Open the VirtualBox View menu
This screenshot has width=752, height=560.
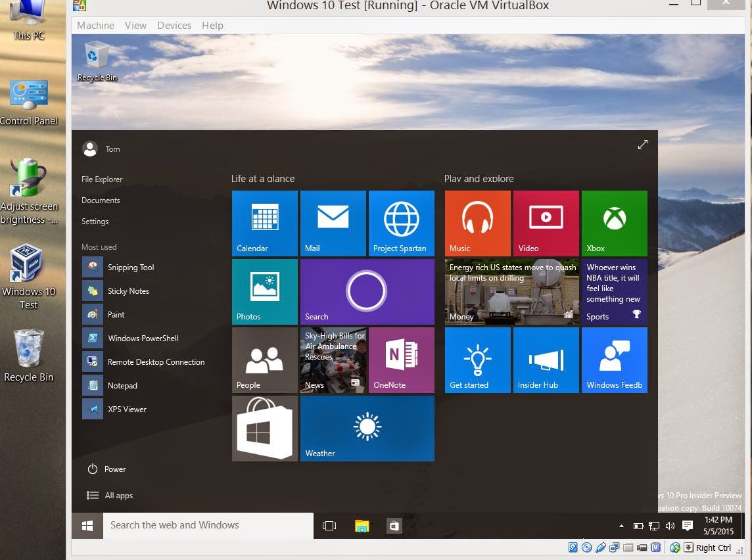point(135,26)
